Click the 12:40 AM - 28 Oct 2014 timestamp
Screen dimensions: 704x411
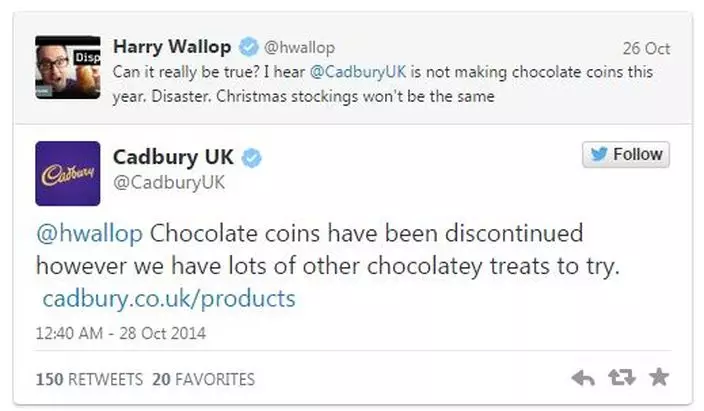click(x=119, y=332)
